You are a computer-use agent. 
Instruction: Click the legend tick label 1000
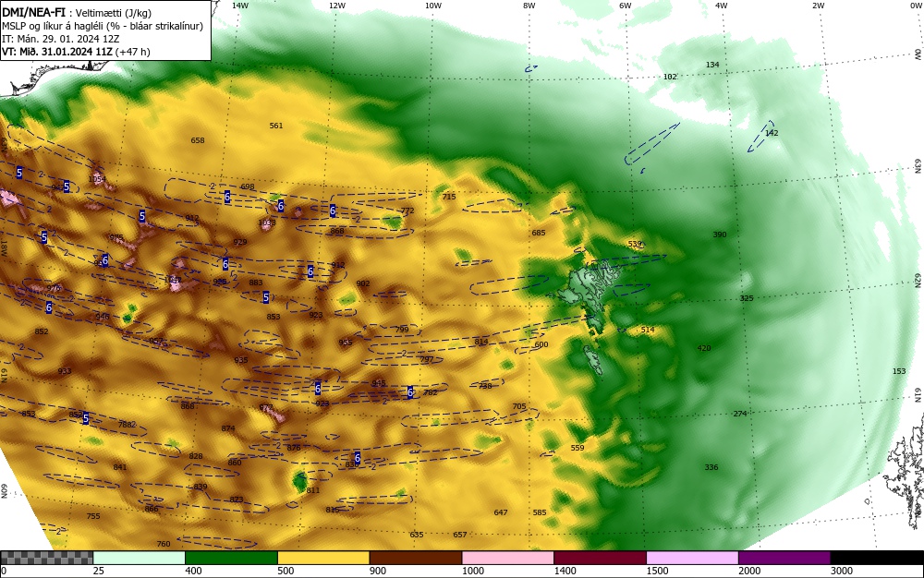click(x=473, y=571)
